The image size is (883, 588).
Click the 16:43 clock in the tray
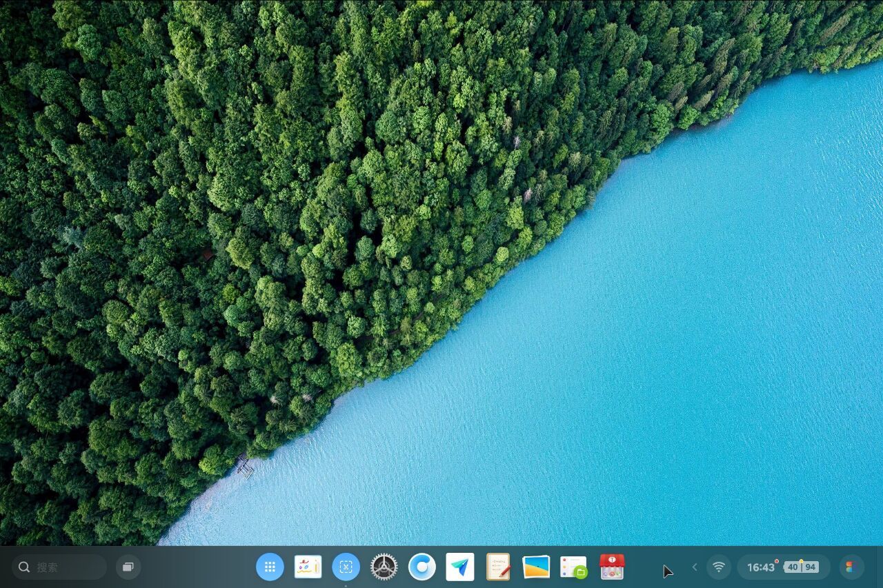coord(760,567)
